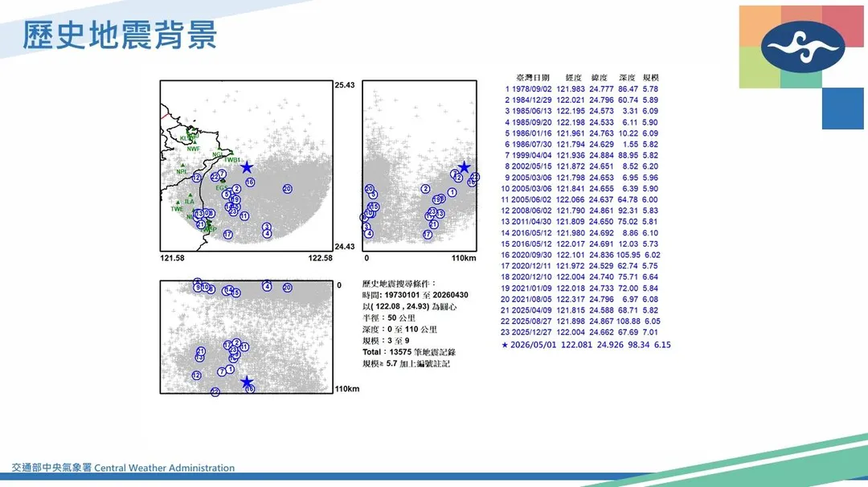Select the blue star epicenter on the map
This screenshot has width=868, height=487.
pos(247,167)
